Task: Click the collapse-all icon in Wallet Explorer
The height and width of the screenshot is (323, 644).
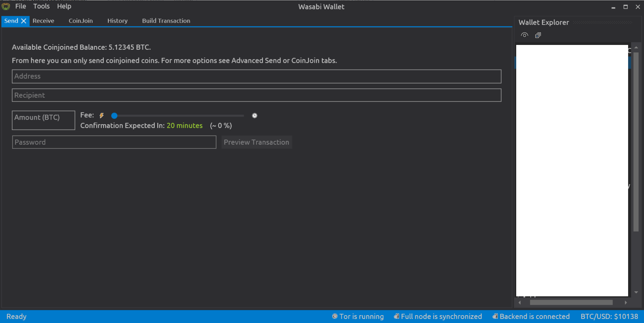Action: [x=538, y=35]
